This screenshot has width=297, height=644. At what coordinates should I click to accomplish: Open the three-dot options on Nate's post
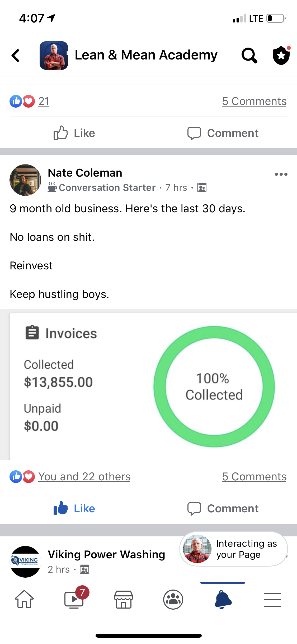(281, 174)
